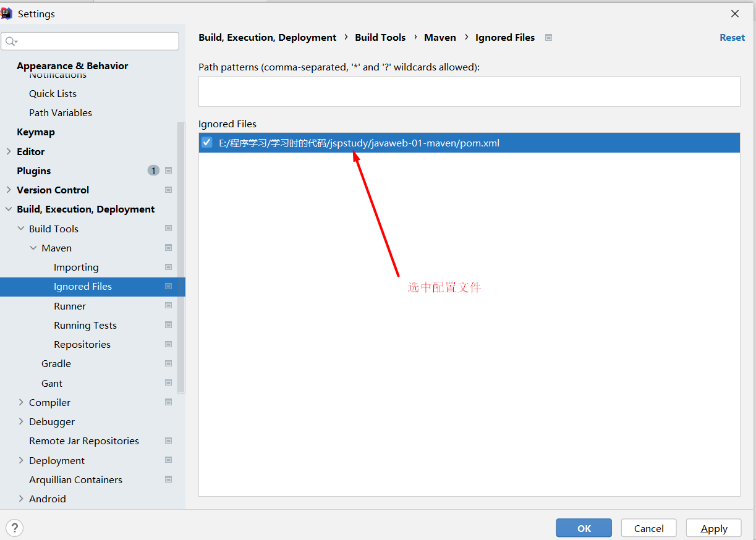The width and height of the screenshot is (756, 540).
Task: Click the OK button
Action: (584, 528)
